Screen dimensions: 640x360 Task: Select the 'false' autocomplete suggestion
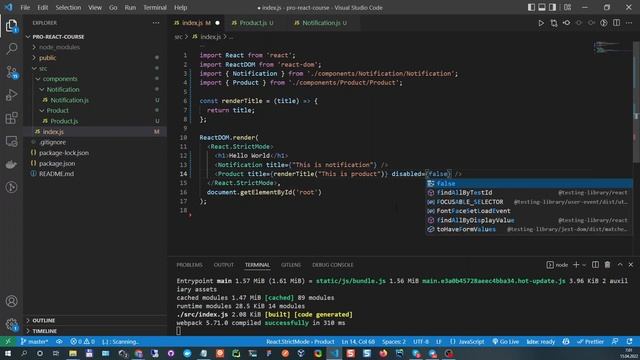(x=529, y=184)
